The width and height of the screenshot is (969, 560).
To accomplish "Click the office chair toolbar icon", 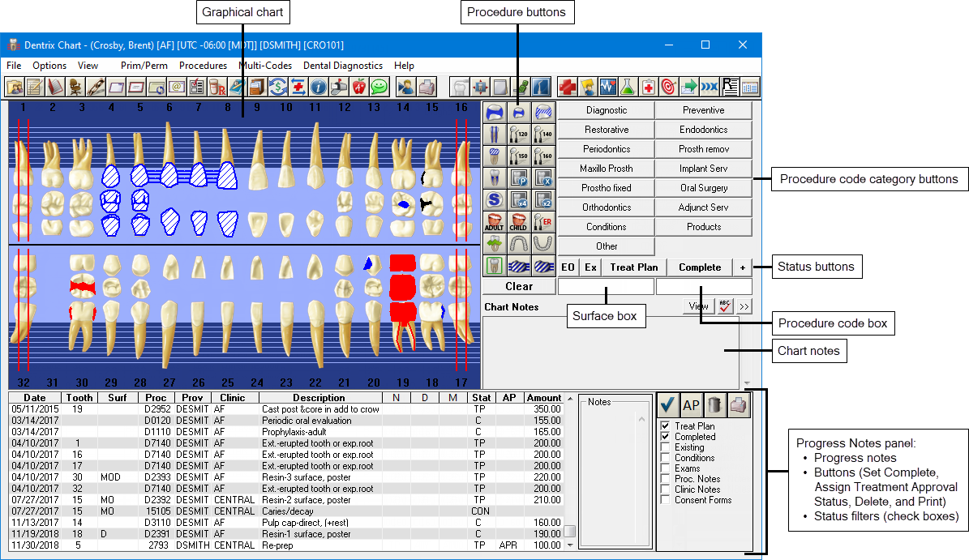I will pyautogui.click(x=75, y=87).
